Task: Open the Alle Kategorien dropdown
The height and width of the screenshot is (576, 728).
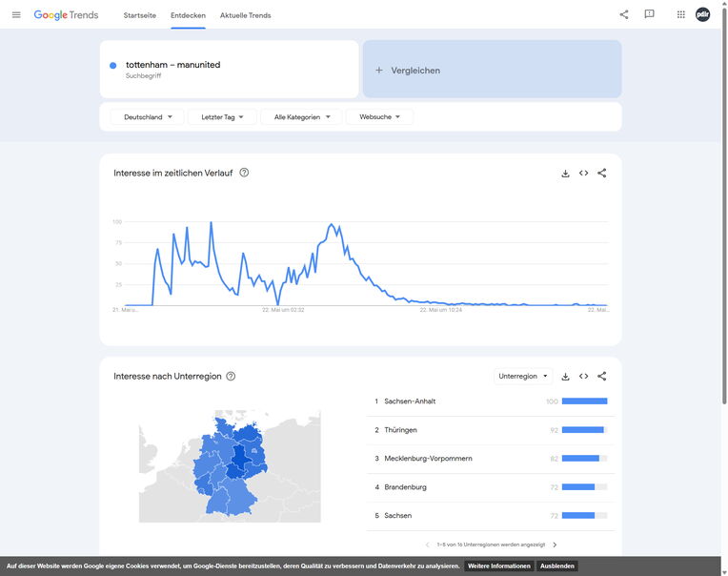Action: pos(302,117)
